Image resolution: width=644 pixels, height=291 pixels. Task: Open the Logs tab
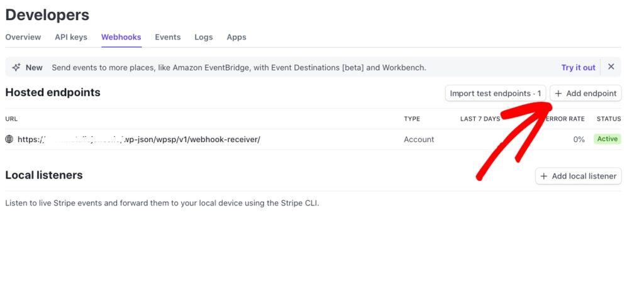[x=204, y=37]
